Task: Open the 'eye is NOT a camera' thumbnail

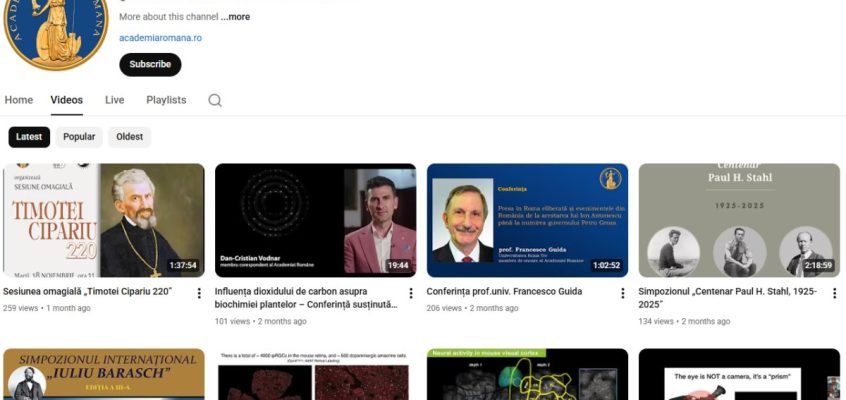Action: click(x=739, y=374)
